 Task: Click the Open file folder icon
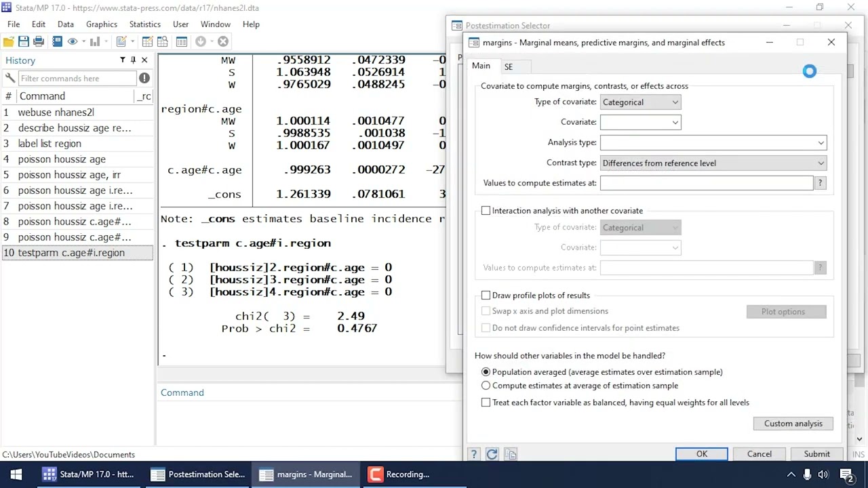8,41
